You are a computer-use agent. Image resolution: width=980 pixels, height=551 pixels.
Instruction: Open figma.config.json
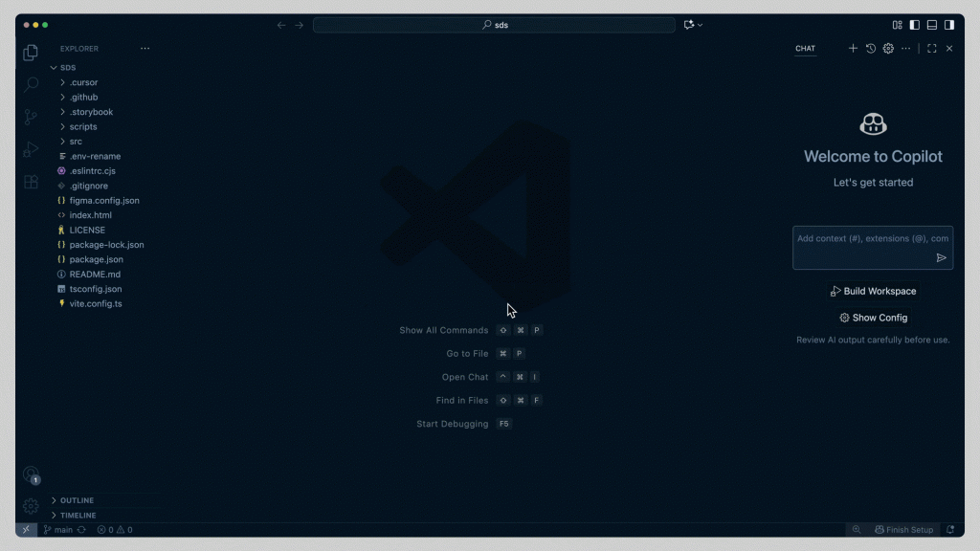103,201
